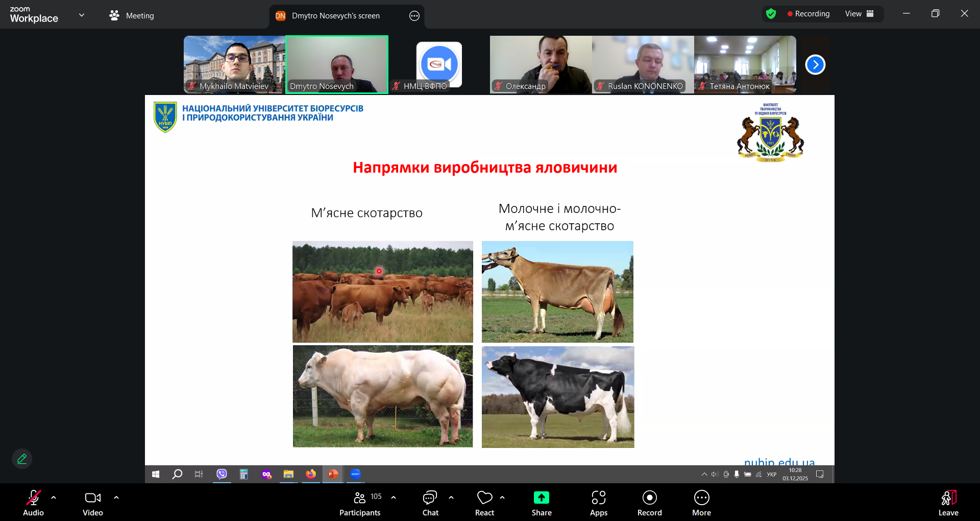Open the Apps panel
The width and height of the screenshot is (980, 521).
pos(599,503)
